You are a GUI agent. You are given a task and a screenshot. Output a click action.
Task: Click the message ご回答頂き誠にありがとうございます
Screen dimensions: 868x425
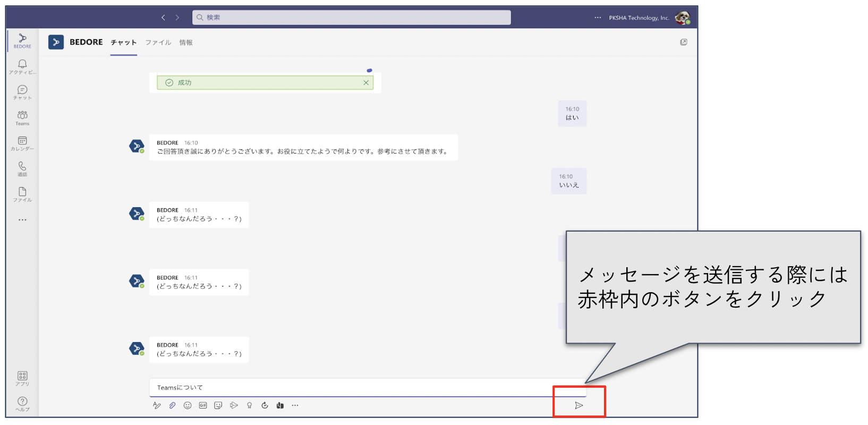pyautogui.click(x=303, y=147)
